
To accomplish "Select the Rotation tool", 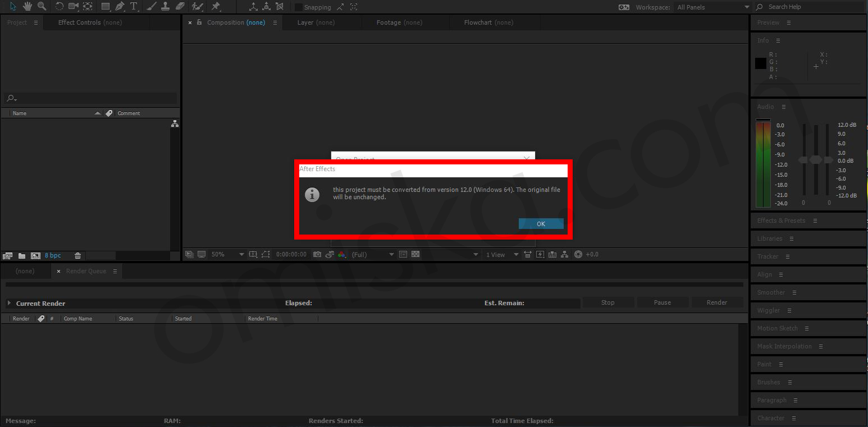I will tap(60, 7).
